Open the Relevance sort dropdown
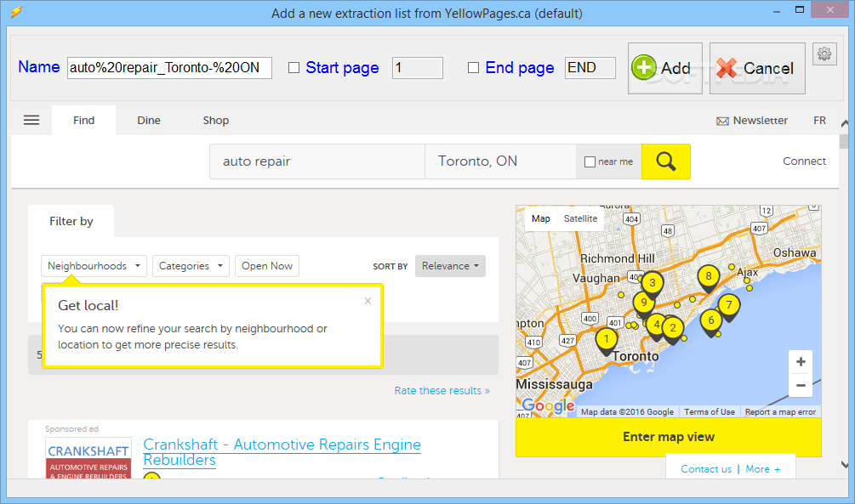 pos(450,266)
